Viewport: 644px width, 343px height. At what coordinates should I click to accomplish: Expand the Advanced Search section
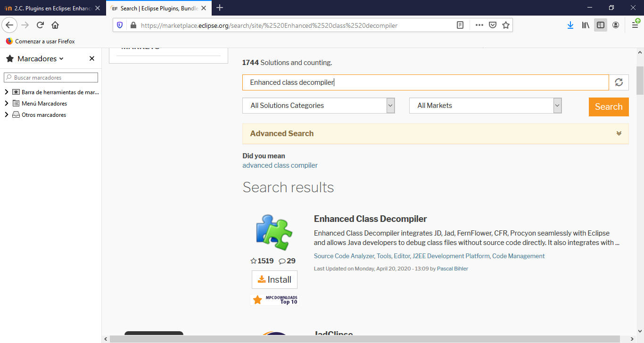[x=436, y=134]
